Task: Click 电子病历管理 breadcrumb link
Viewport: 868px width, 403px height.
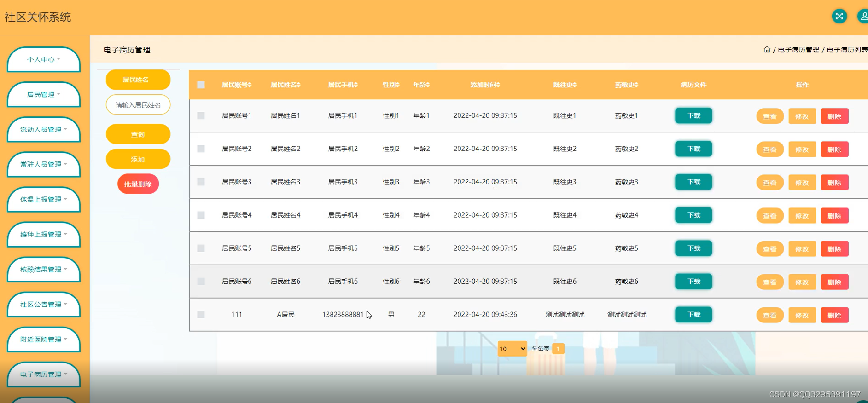Action: pos(798,50)
